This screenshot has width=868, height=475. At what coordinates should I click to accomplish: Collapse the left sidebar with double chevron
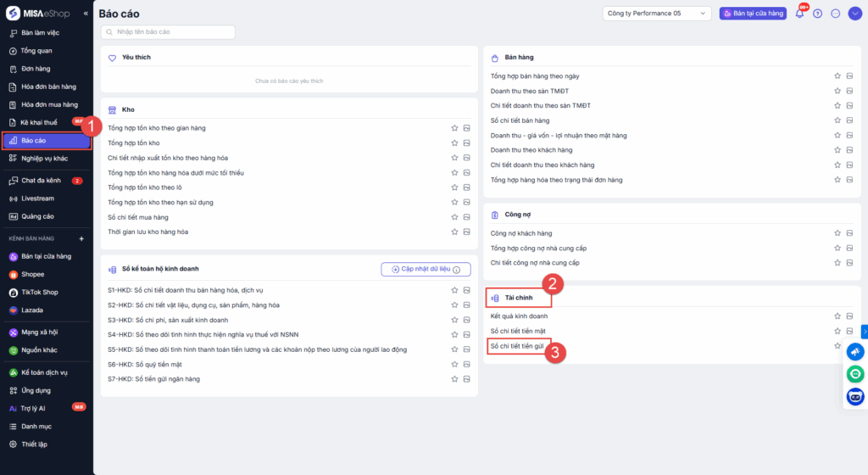tap(86, 14)
